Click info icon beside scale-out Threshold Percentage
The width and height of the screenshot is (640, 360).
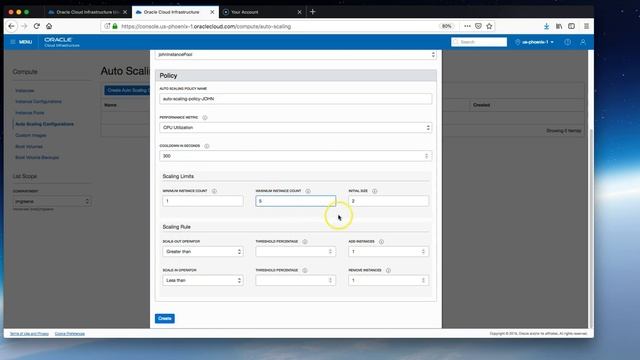305,242
